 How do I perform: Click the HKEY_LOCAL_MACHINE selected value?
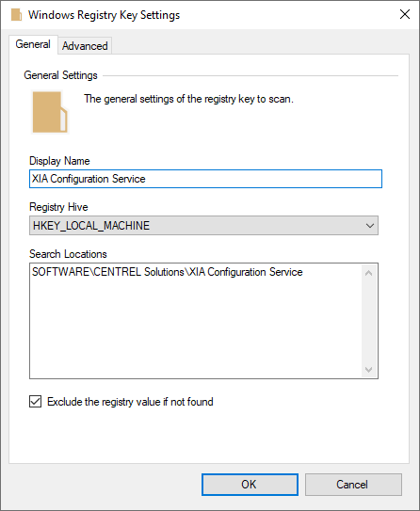tap(91, 226)
